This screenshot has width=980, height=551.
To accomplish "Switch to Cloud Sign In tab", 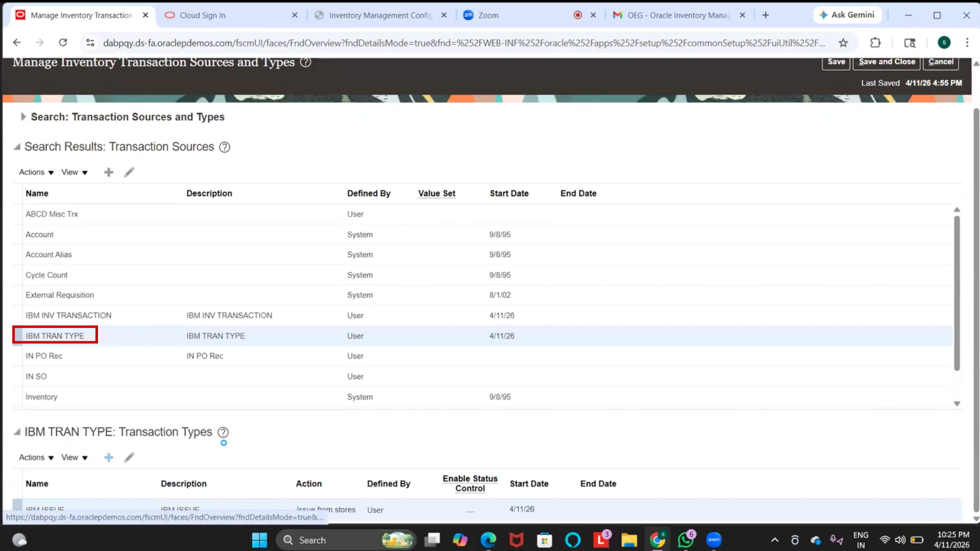I will click(x=225, y=15).
